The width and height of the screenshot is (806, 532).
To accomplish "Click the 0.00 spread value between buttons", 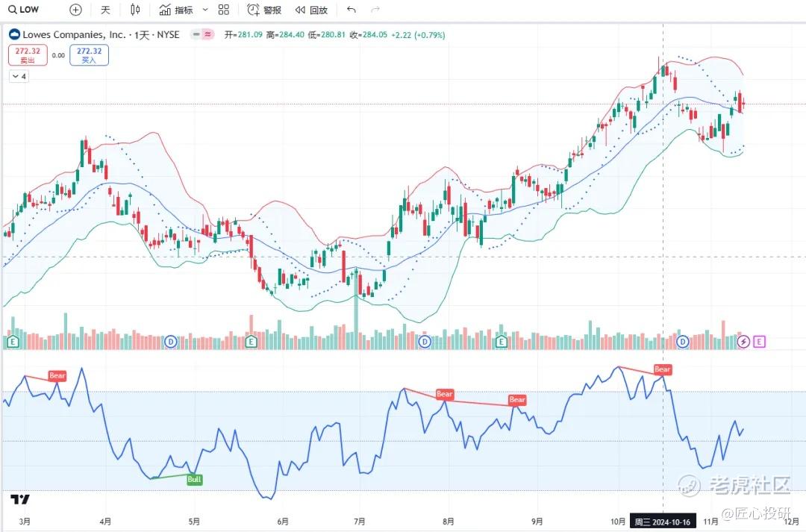I will [x=59, y=55].
